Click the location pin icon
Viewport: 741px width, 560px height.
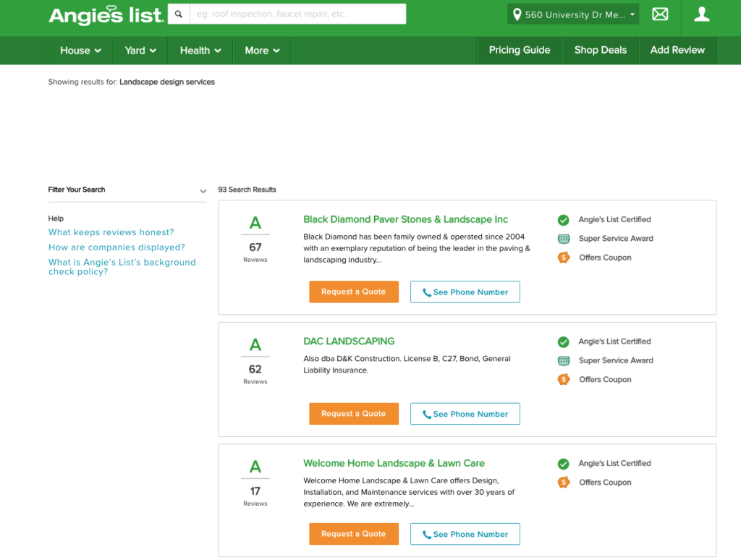(517, 14)
